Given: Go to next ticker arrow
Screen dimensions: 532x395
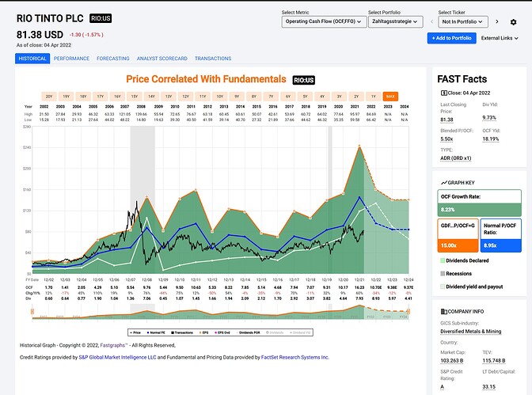Looking at the screenshot, I should pos(497,21).
